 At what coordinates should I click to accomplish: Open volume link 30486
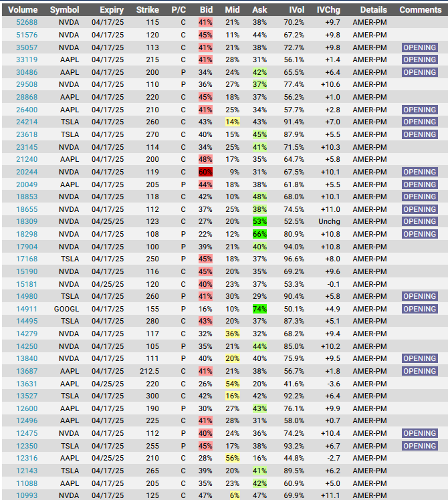pos(27,72)
